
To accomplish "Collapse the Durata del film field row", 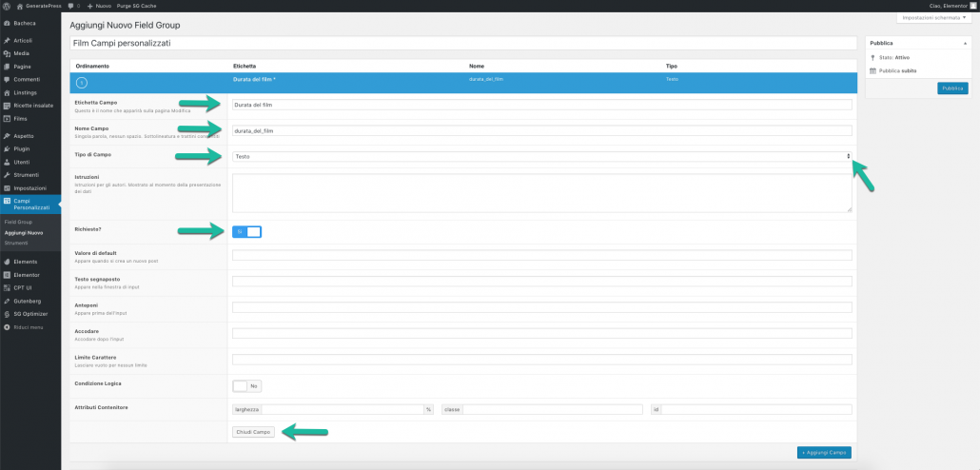I will pyautogui.click(x=81, y=83).
